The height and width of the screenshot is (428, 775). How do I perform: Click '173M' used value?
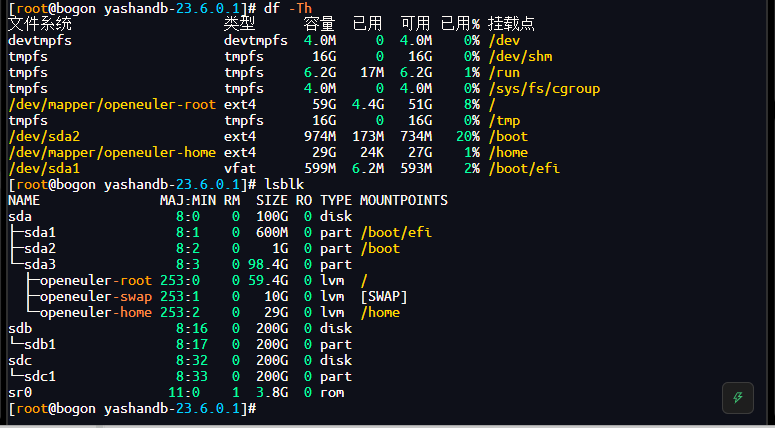click(x=368, y=136)
